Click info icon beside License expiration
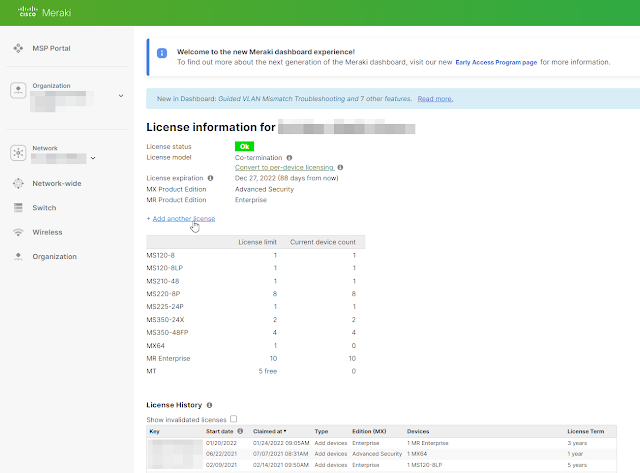 coord(211,178)
